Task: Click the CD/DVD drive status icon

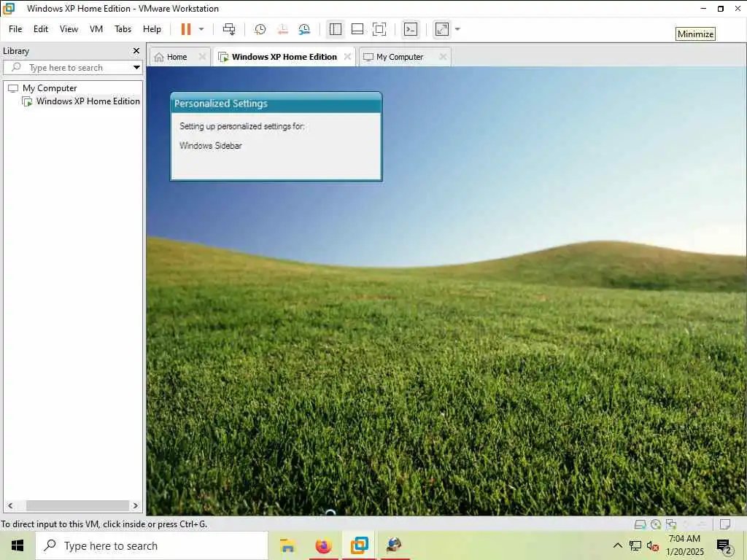Action: 656,524
